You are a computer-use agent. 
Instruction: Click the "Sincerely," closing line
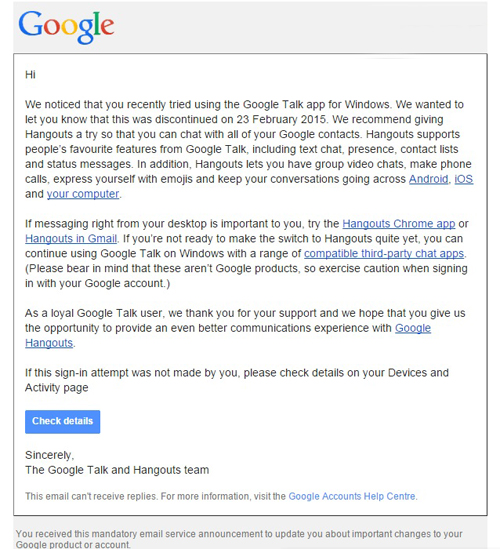click(x=49, y=455)
